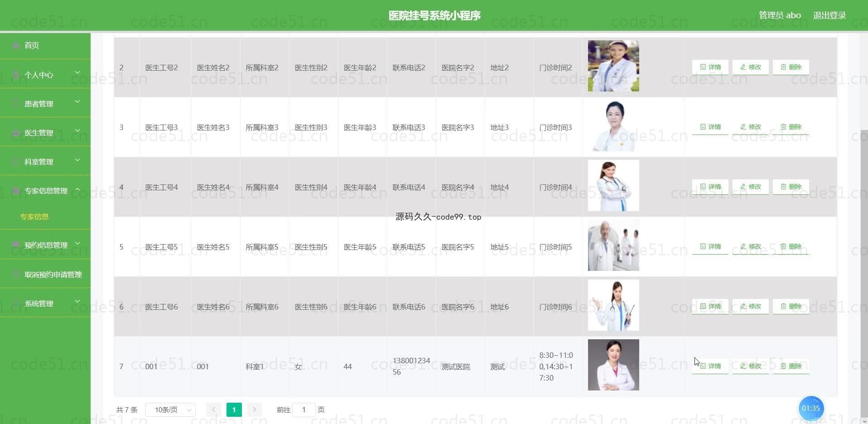Open 详情 for row 医生工号4

pos(710,187)
